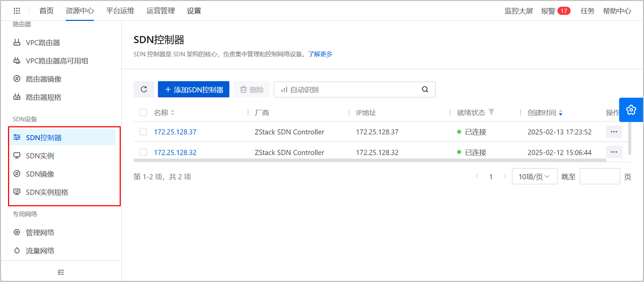The height and width of the screenshot is (282, 644).
Task: Toggle the select-all header checkbox
Action: point(143,113)
